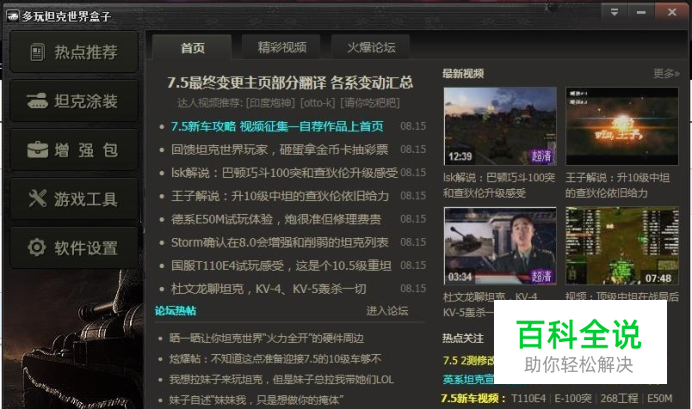Open recommended video author 请你吃粑粑

pyautogui.click(x=370, y=103)
